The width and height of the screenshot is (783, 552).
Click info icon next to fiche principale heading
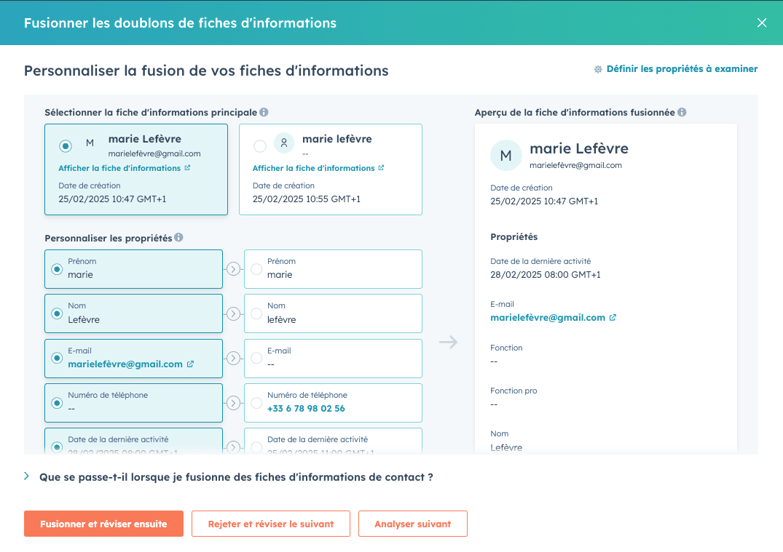[x=264, y=113]
